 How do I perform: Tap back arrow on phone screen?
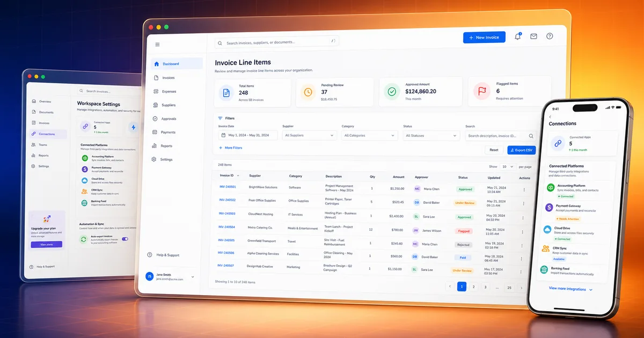tap(550, 116)
